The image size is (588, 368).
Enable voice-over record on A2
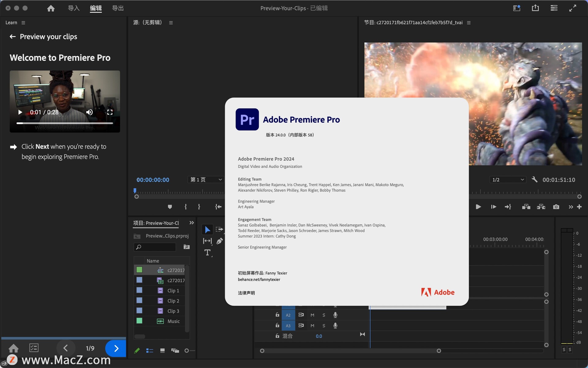click(335, 315)
